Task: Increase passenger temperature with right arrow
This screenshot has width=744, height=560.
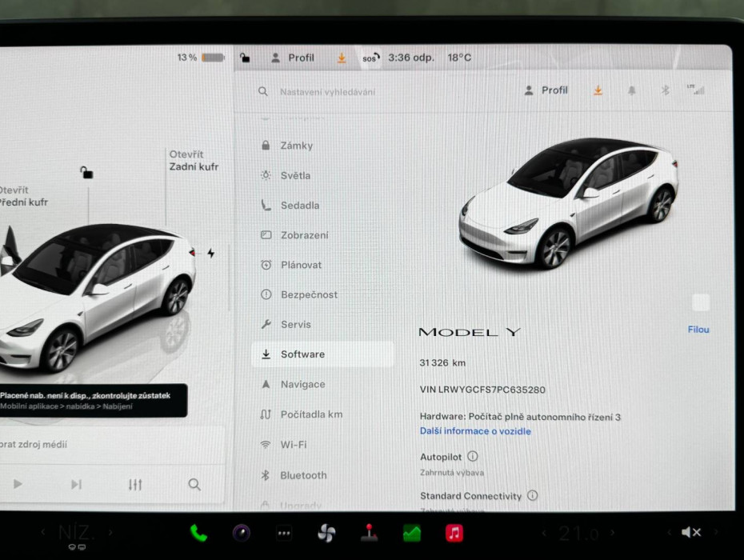Action: tap(613, 533)
